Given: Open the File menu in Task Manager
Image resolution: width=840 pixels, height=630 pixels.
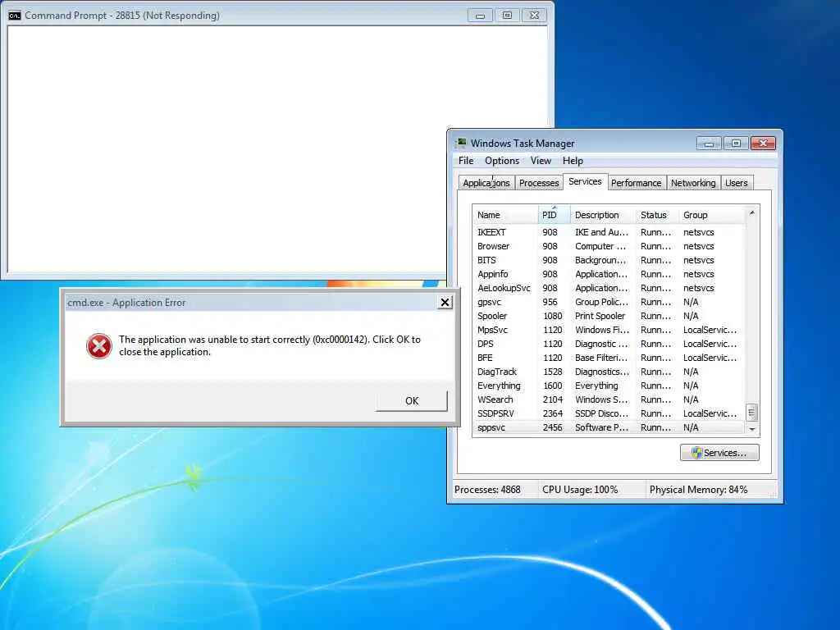Looking at the screenshot, I should click(x=466, y=161).
